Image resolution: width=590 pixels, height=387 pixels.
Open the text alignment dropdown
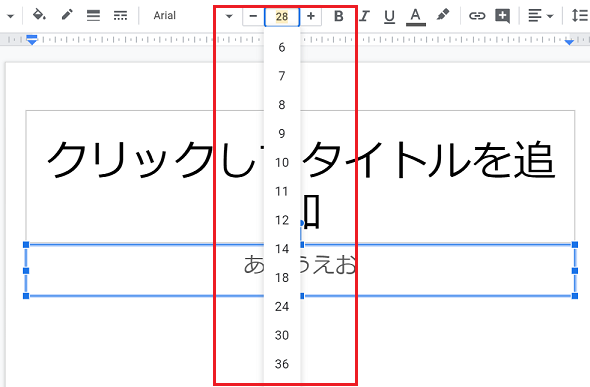(x=540, y=16)
